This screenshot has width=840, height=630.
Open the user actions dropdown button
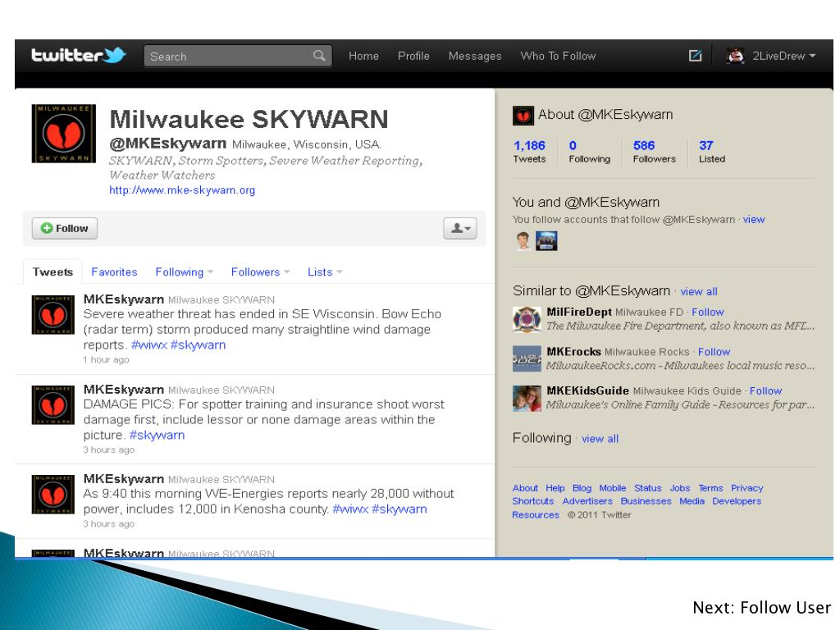point(459,228)
